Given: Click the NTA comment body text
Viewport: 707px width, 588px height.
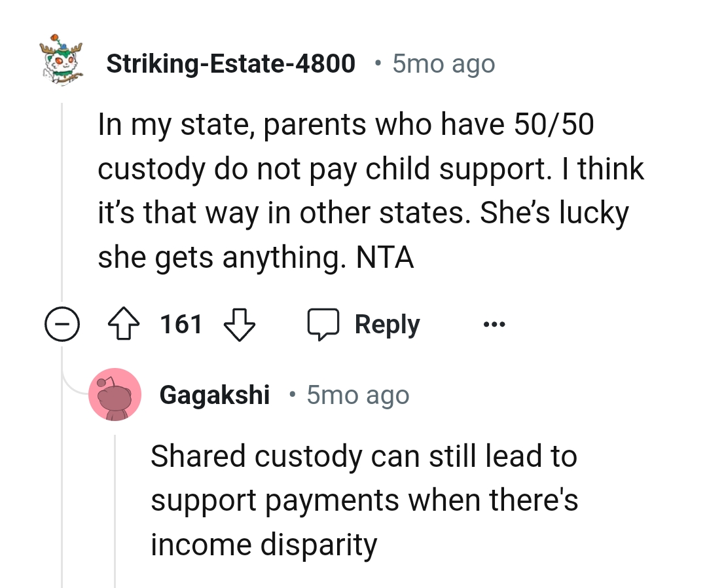Looking at the screenshot, I should click(371, 189).
